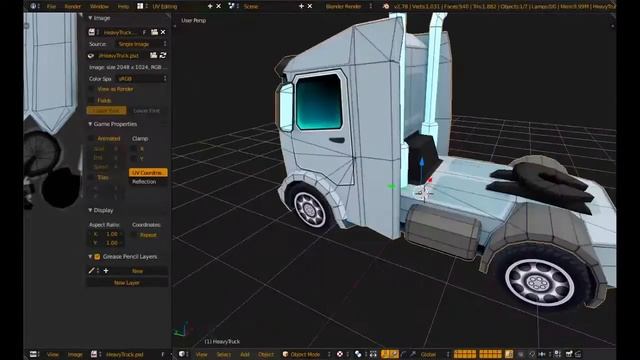Collapse the Game Properties panel
This screenshot has width=640, height=360.
pos(90,124)
